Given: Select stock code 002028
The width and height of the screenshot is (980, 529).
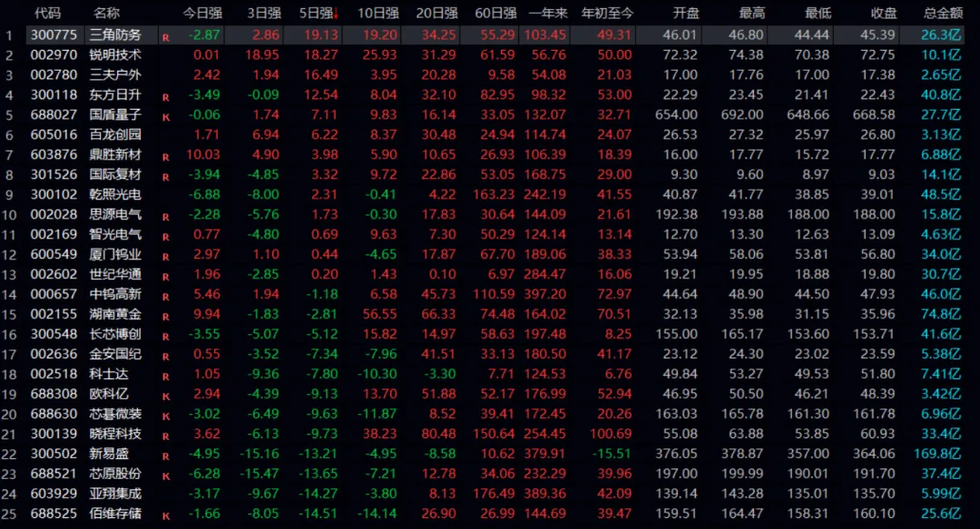Looking at the screenshot, I should click(54, 214).
